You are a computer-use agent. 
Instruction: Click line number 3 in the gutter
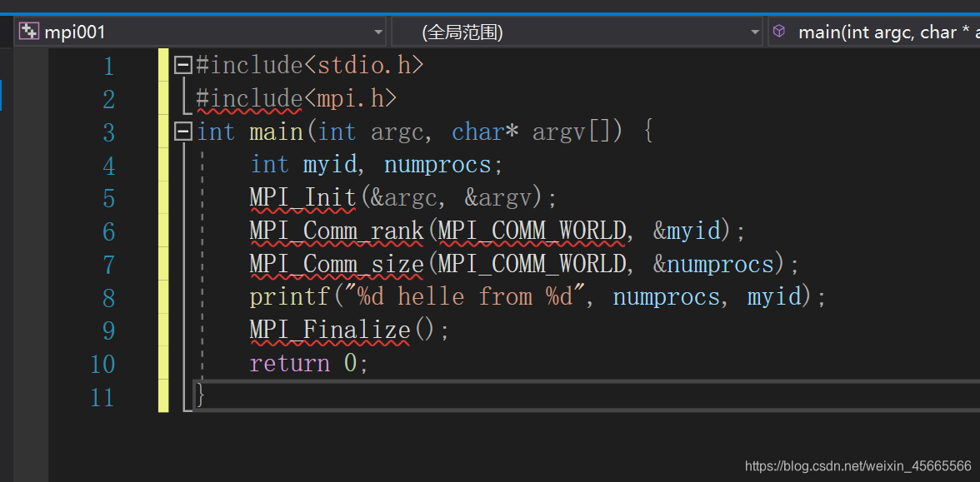108,132
